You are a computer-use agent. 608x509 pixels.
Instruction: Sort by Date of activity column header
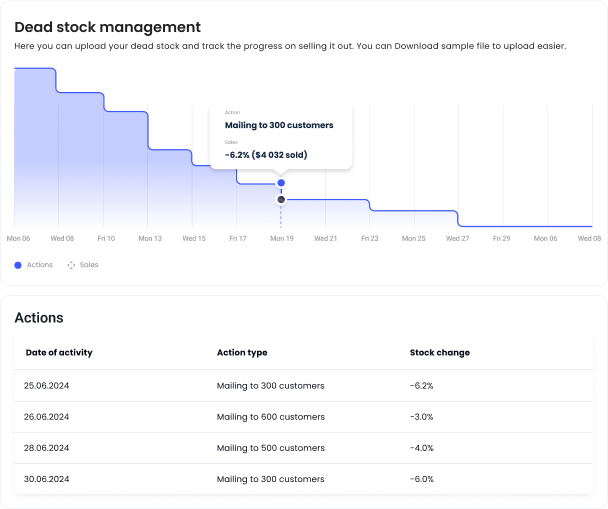point(60,352)
